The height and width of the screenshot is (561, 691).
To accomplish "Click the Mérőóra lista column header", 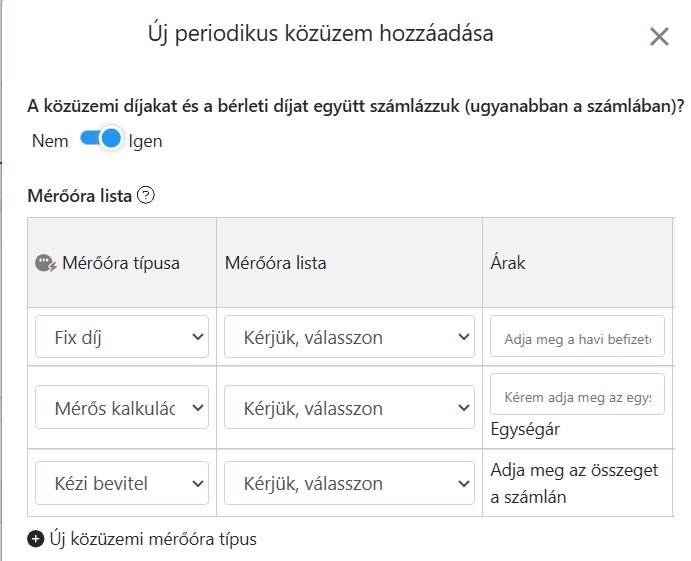I will pyautogui.click(x=275, y=263).
